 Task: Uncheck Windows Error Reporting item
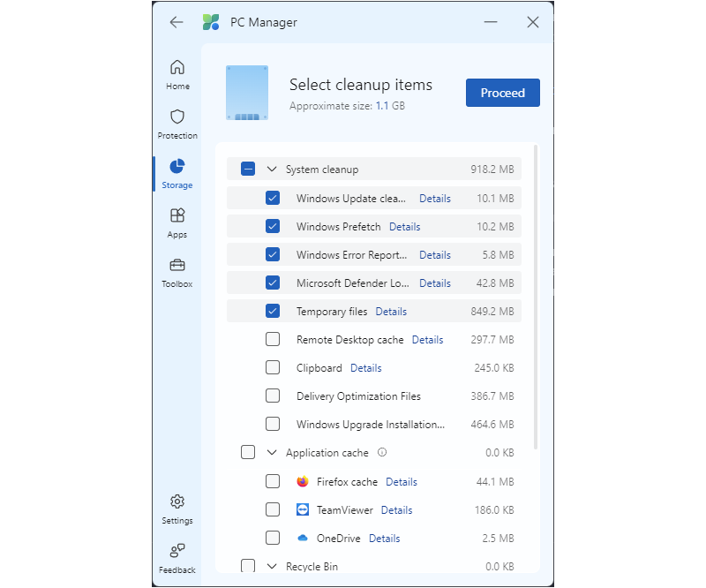[x=273, y=254]
